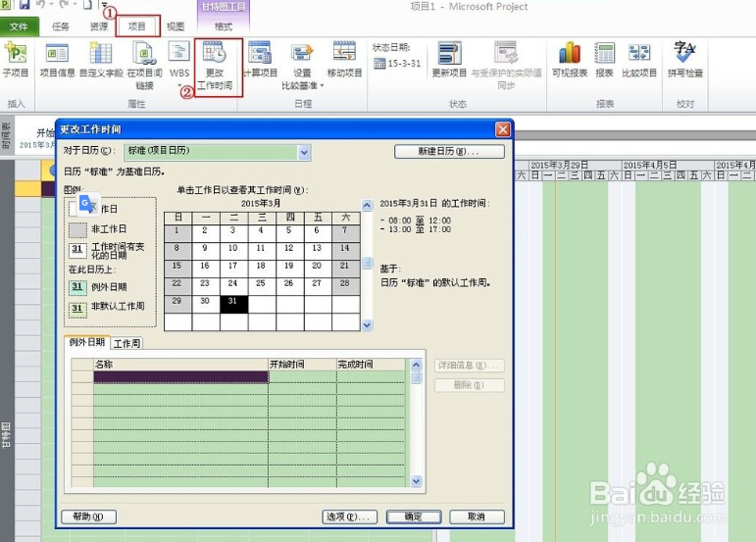Click the 新建日历 button

[449, 152]
